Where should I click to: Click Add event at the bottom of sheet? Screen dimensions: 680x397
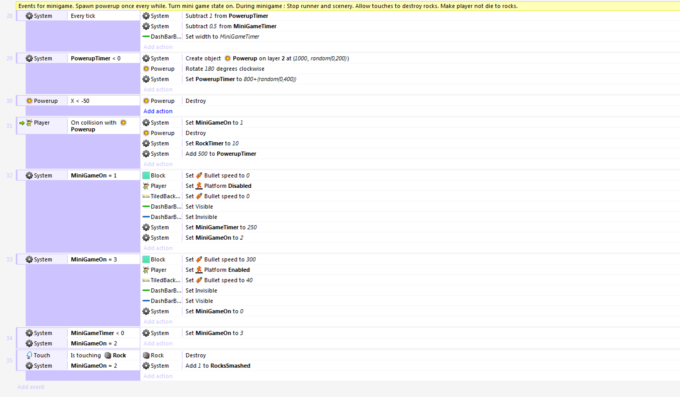pos(31,387)
